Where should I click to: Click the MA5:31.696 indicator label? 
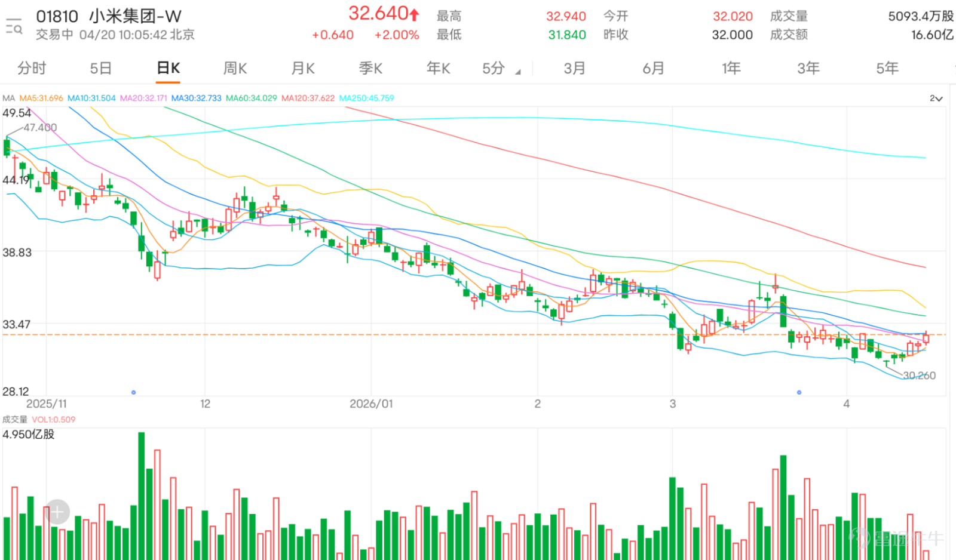click(x=41, y=98)
